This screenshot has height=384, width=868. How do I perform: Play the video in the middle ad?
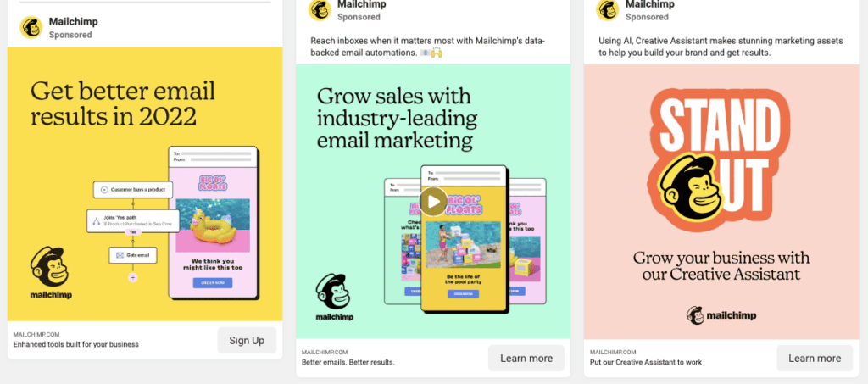click(x=433, y=202)
